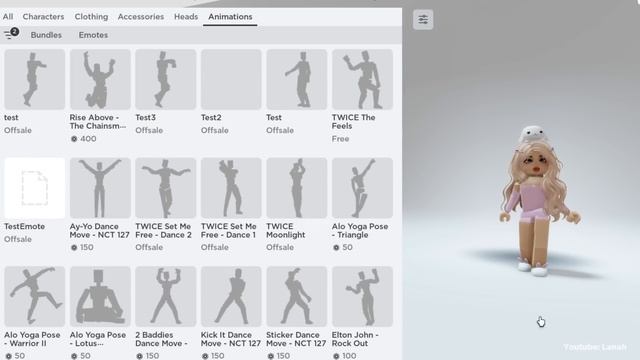Open the Elton John Rock Out thumbnail

coord(362,297)
